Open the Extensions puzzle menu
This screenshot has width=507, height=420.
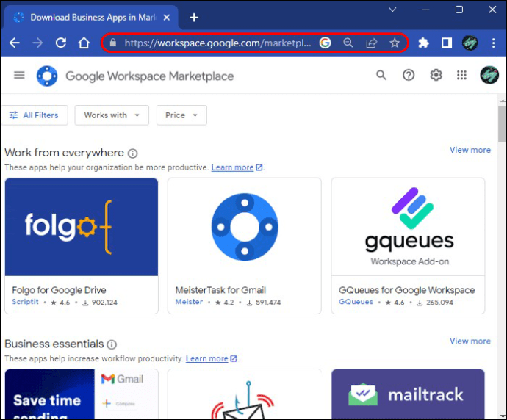(x=423, y=43)
